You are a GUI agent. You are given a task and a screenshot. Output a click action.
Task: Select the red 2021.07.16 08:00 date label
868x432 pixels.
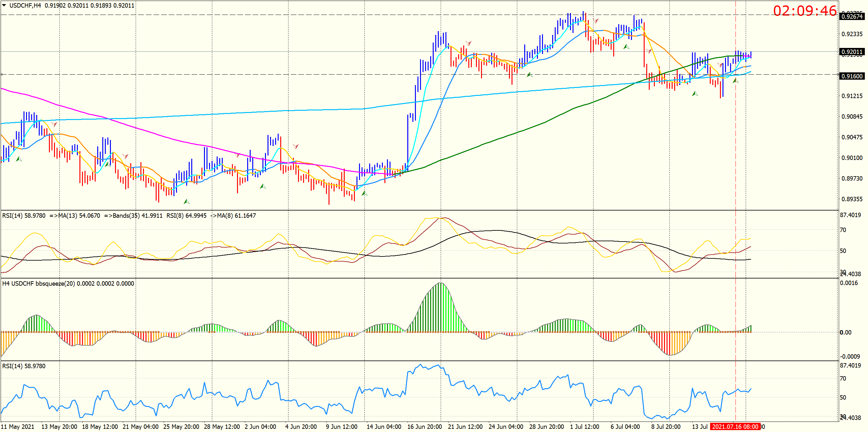point(735,427)
